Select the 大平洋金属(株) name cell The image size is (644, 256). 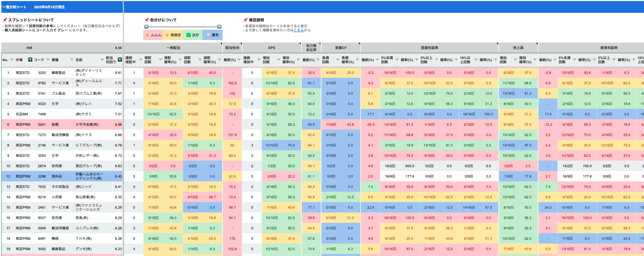tap(89, 124)
